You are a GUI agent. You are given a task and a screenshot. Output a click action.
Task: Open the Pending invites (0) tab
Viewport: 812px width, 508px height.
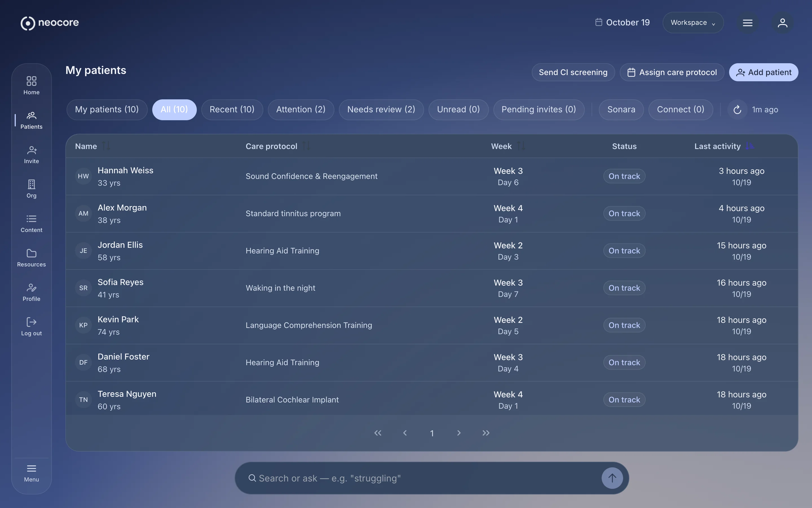539,110
